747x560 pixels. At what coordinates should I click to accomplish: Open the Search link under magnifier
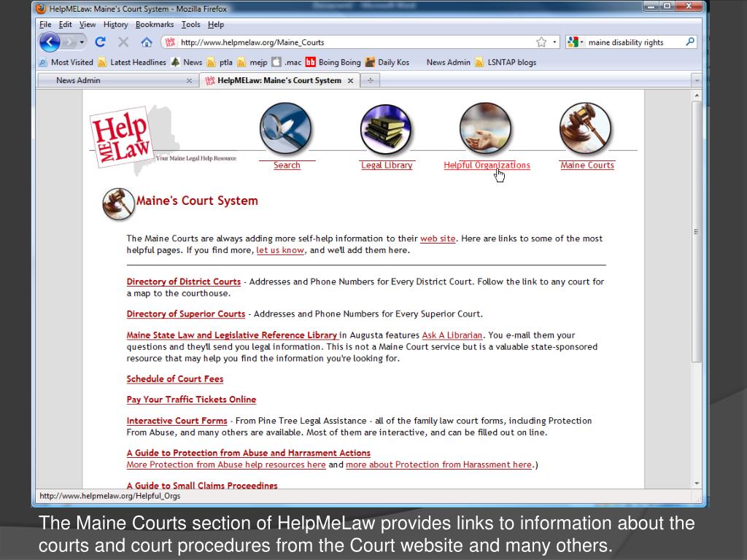(x=287, y=166)
